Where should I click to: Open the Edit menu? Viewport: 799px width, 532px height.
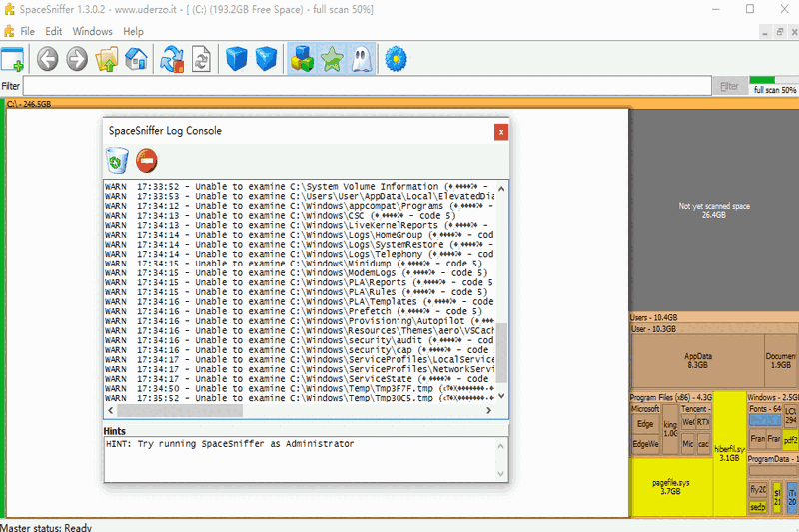click(x=54, y=31)
